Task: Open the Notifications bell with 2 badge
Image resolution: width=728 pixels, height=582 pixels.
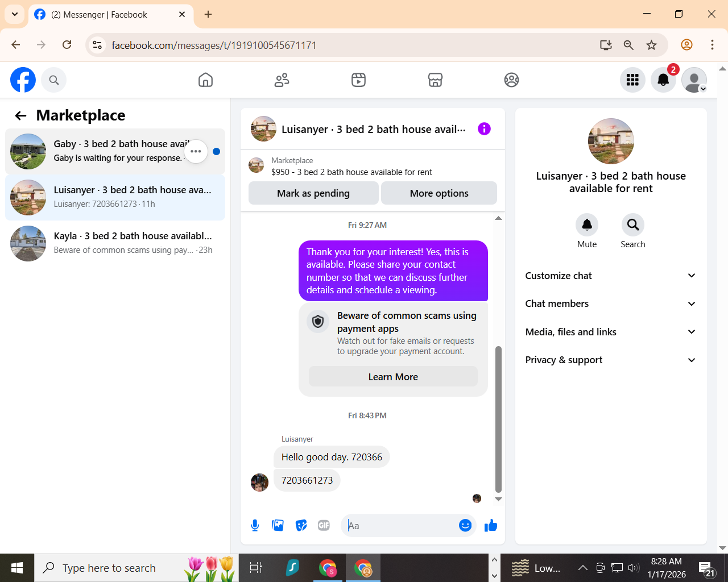Action: [663, 80]
